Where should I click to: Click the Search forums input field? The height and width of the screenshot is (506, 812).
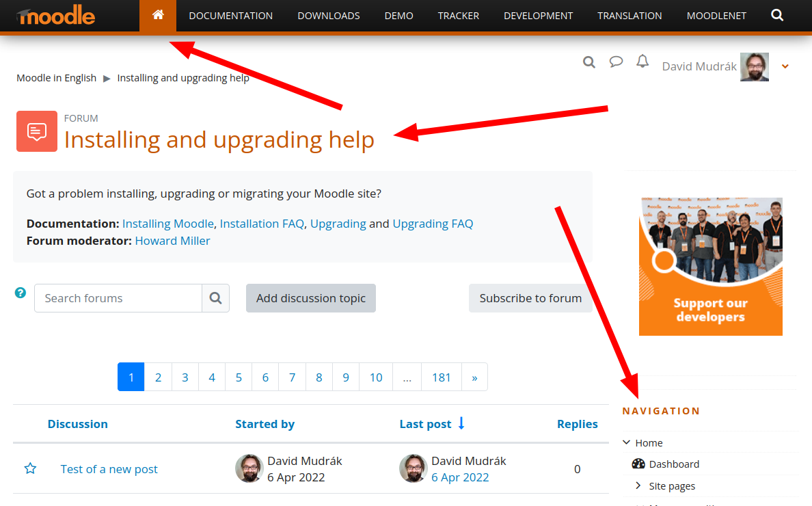tap(118, 298)
